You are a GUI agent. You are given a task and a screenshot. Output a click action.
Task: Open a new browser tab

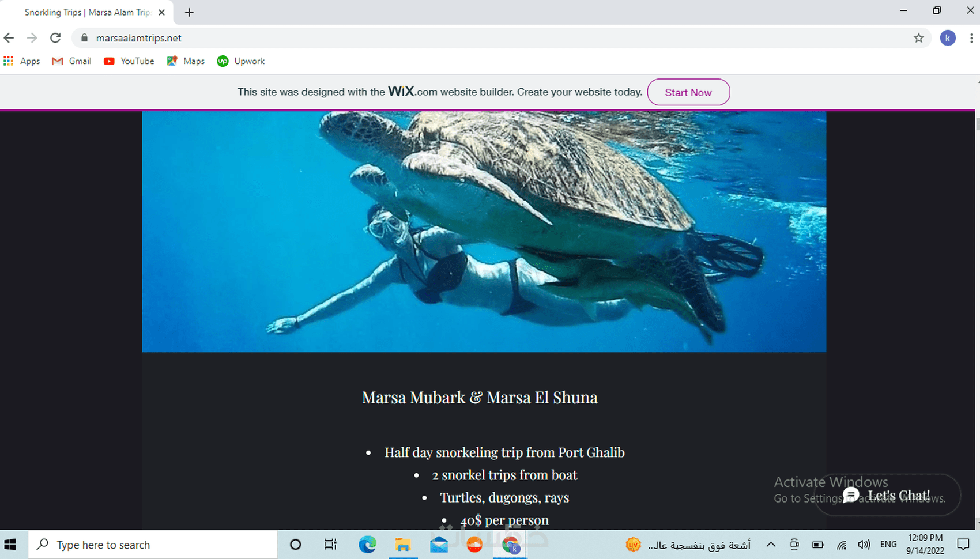point(189,12)
